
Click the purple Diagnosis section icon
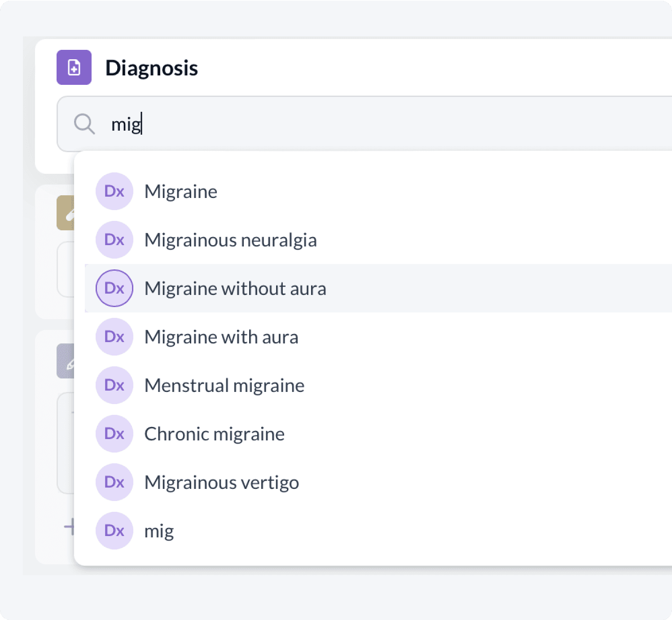pos(74,67)
